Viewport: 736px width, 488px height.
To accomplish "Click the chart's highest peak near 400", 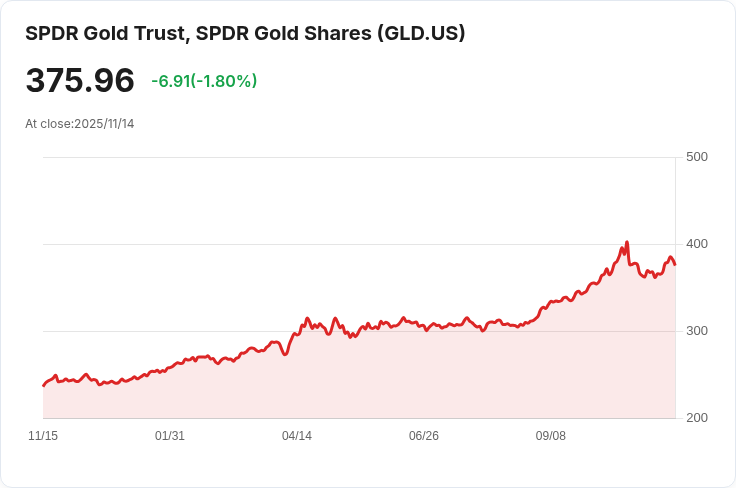I will coord(627,242).
